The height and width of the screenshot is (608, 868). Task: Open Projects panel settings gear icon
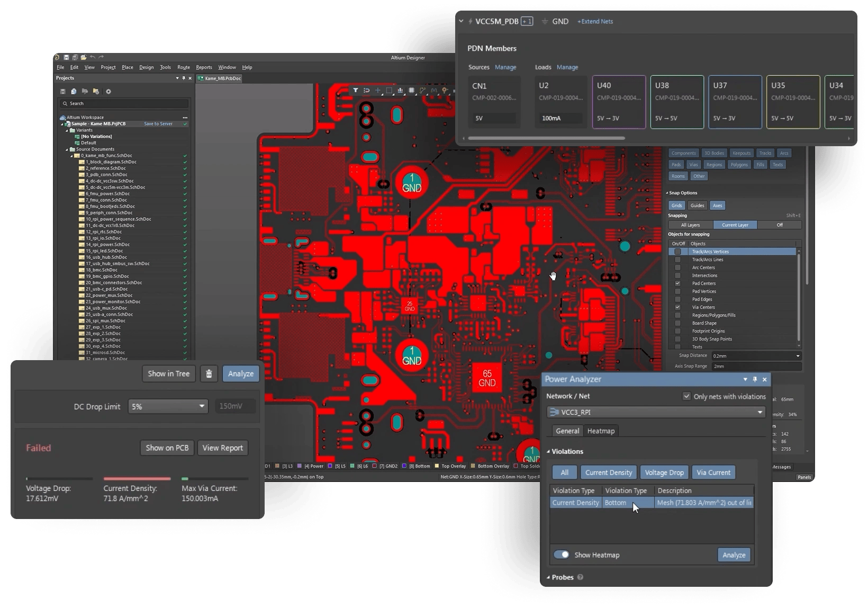coord(108,92)
